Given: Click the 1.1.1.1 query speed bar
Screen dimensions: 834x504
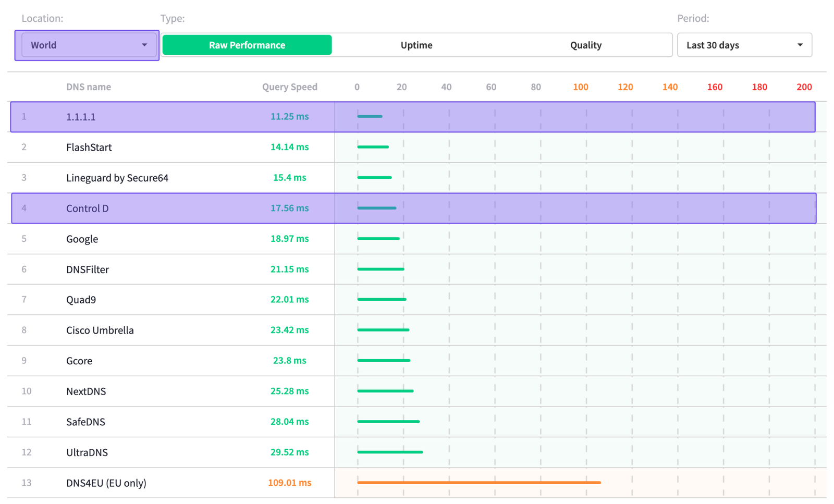Looking at the screenshot, I should coord(370,116).
